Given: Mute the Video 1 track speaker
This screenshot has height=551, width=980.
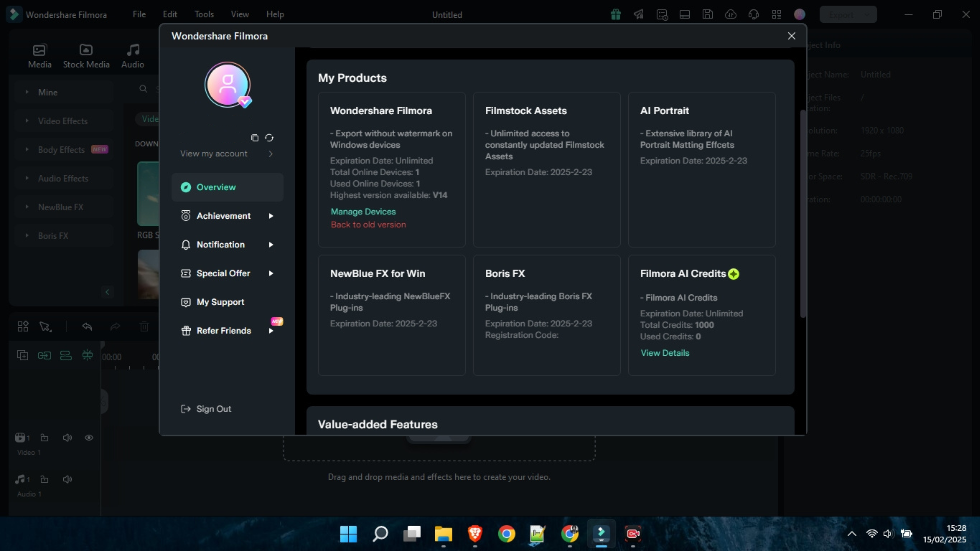Looking at the screenshot, I should point(67,438).
